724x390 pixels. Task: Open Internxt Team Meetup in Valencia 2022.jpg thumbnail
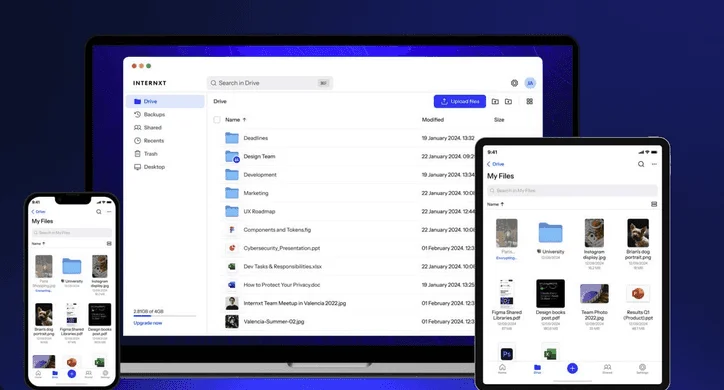232,303
